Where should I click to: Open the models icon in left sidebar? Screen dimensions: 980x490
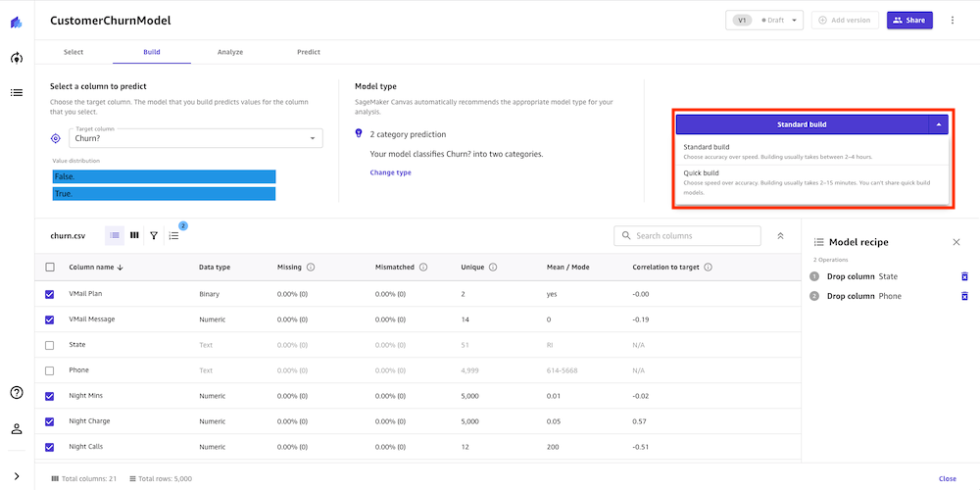tap(17, 58)
